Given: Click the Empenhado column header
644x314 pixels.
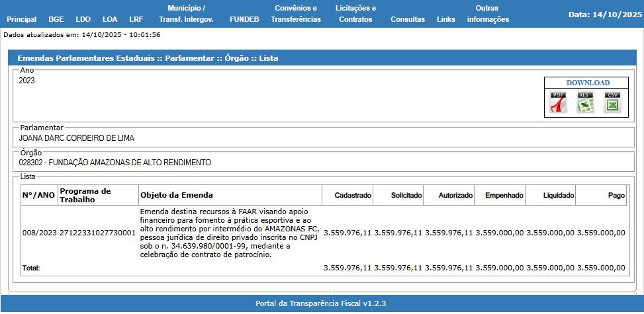Looking at the screenshot, I should [x=504, y=196].
